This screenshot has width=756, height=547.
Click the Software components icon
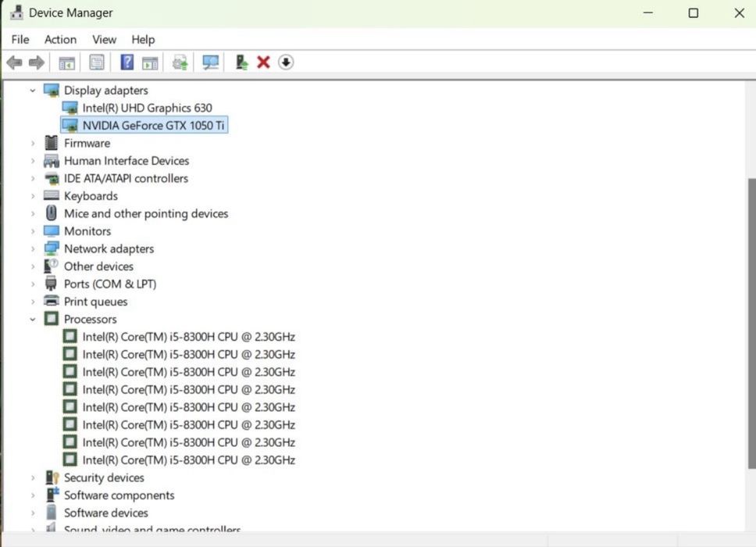[51, 495]
